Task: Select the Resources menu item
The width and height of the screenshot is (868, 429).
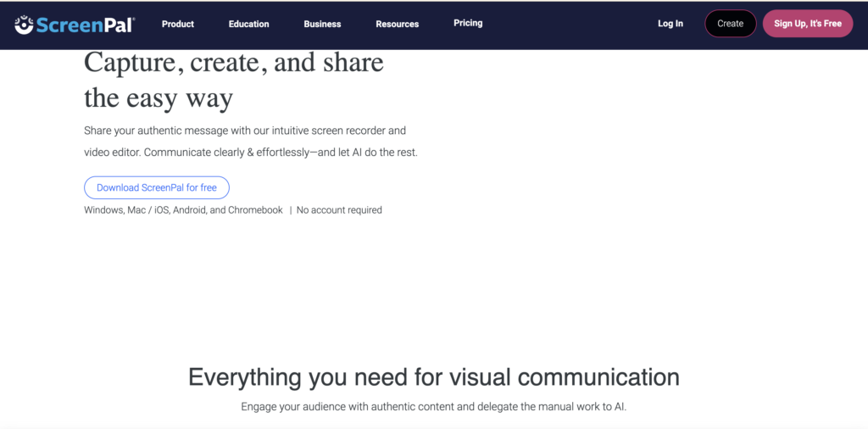Action: coord(397,24)
